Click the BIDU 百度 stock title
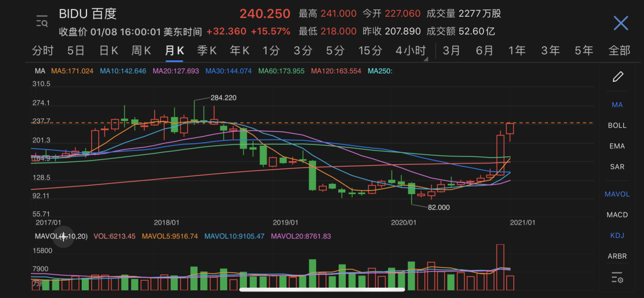 [x=88, y=14]
